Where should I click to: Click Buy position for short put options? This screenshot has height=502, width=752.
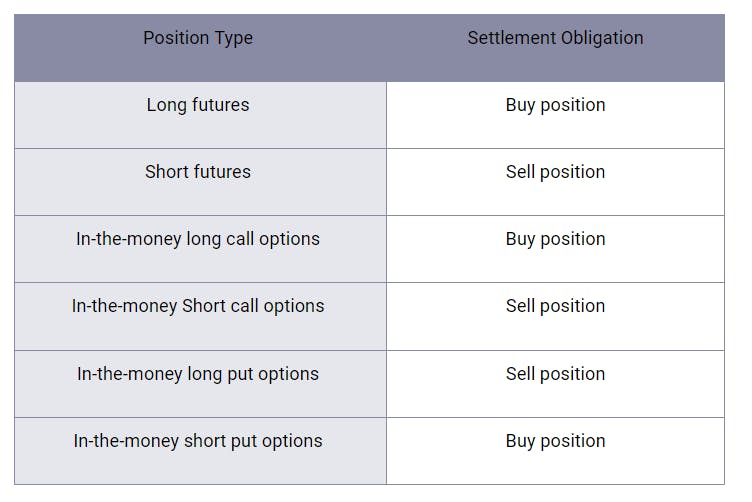pyautogui.click(x=555, y=441)
